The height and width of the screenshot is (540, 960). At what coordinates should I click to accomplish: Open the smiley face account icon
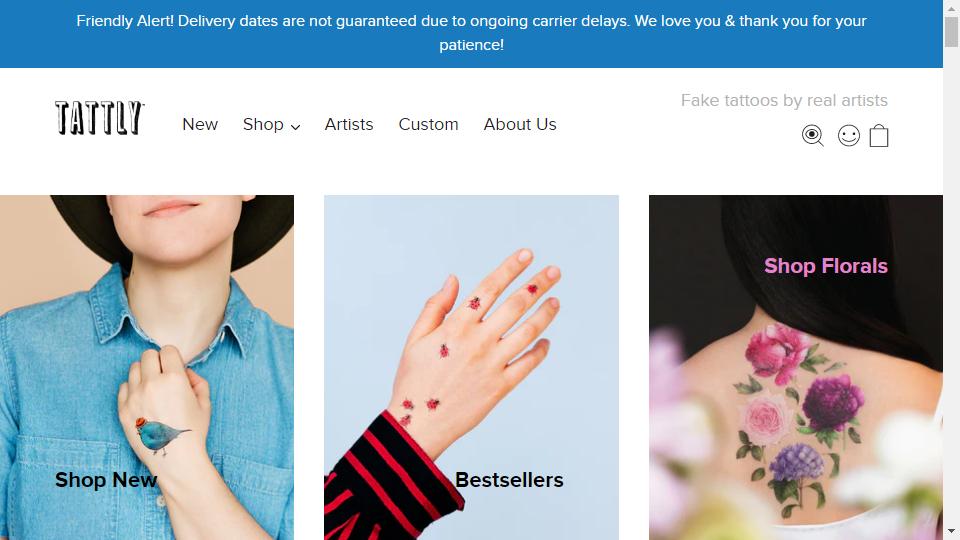849,135
